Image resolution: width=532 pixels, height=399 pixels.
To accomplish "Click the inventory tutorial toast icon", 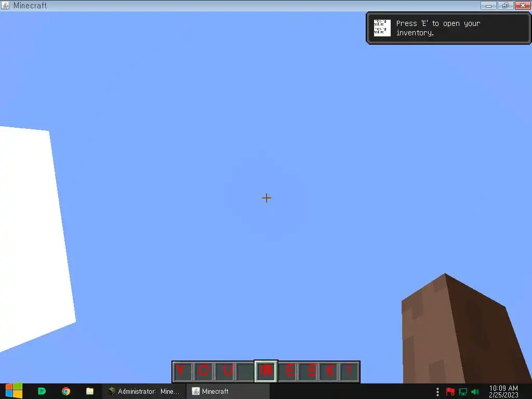I will 382,28.
